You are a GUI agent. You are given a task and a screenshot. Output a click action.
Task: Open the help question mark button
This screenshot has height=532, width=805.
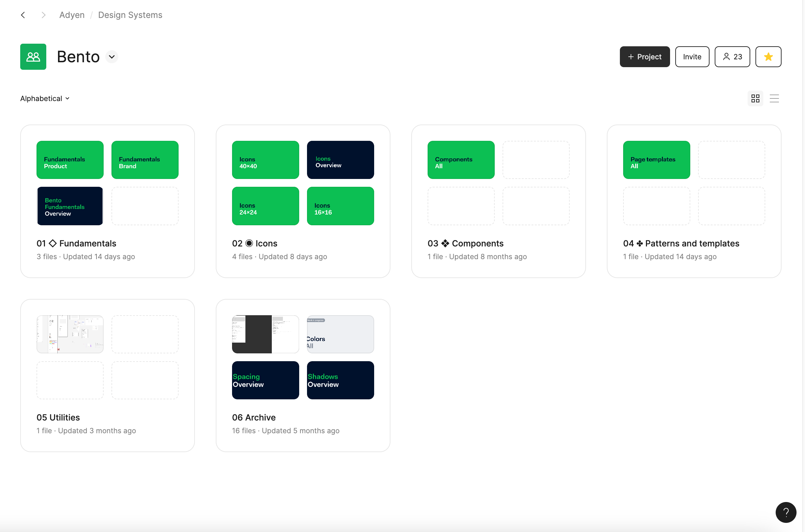[x=786, y=512]
